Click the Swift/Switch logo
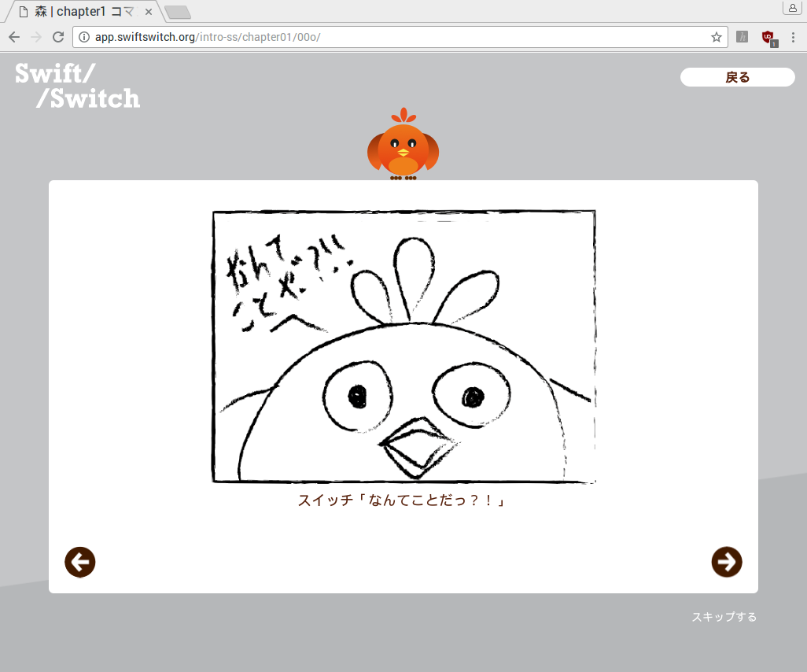The image size is (807, 672). click(x=77, y=86)
